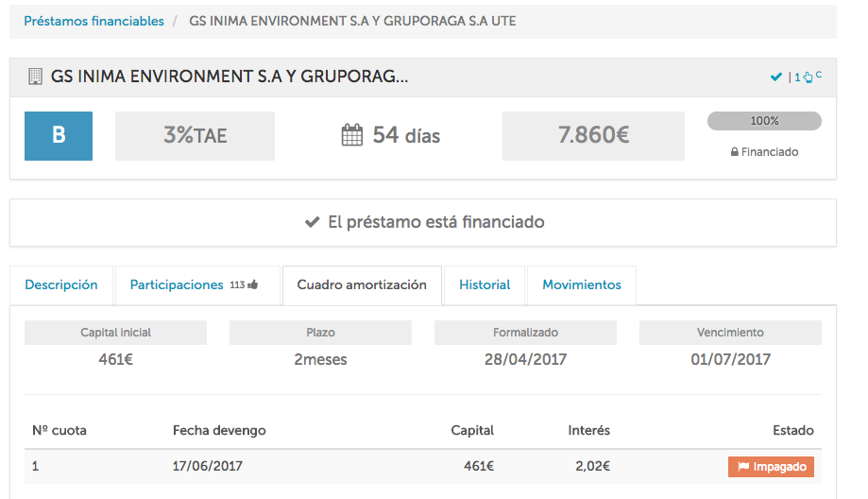Click the thumbs-up icon on Participaciones tab
Screen dimensions: 868x499
click(x=252, y=284)
